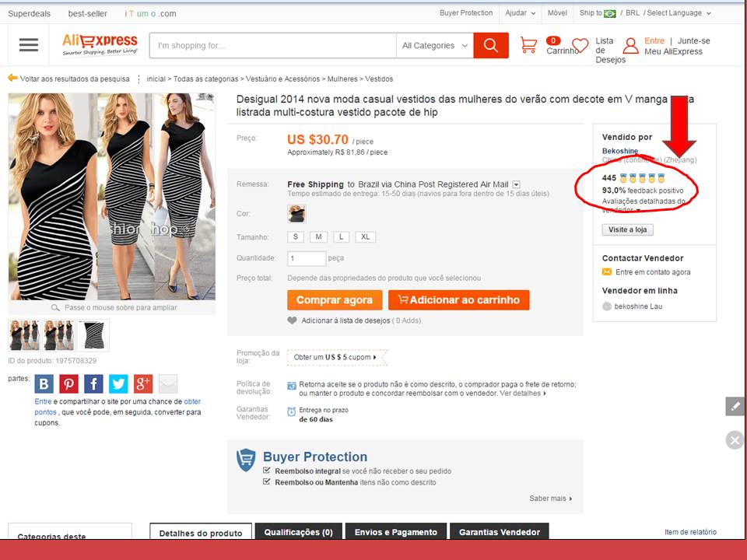Share product on Twitter icon
The image size is (747, 560).
tap(118, 383)
